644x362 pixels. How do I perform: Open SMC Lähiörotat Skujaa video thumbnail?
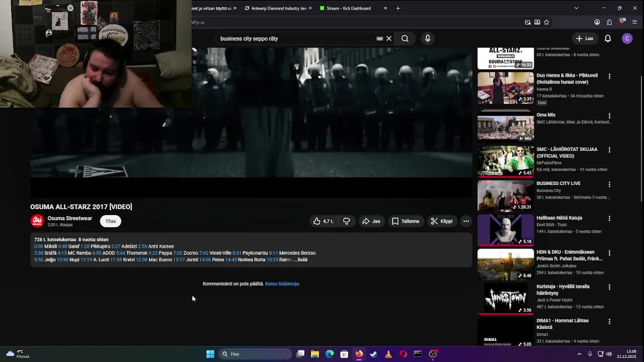506,161
